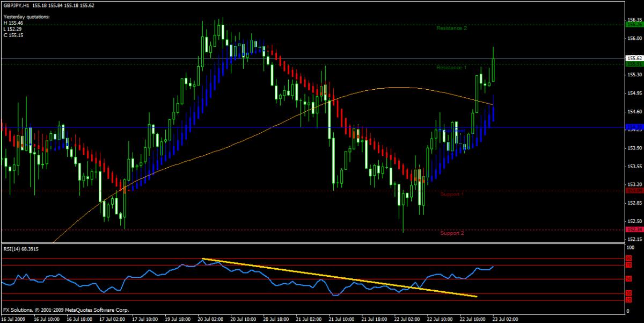The height and width of the screenshot is (323, 644).
Task: Click the current price tag 155.62
Action: click(634, 58)
